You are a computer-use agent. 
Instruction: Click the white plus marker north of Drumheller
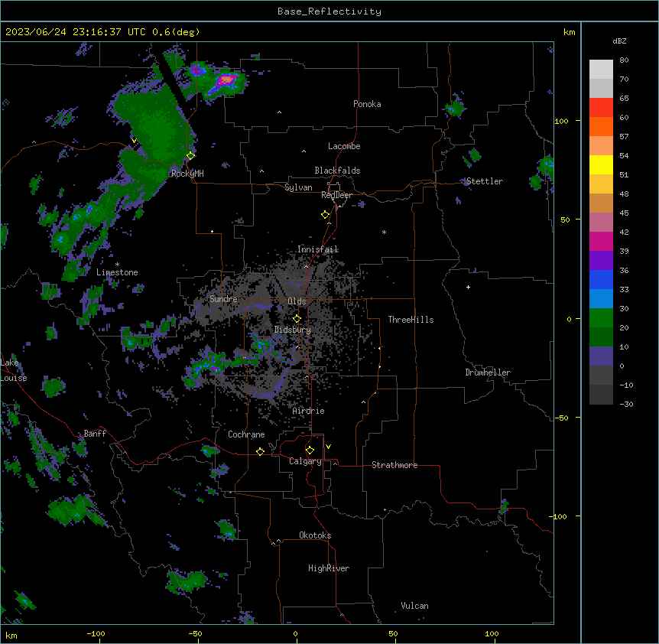(x=468, y=287)
